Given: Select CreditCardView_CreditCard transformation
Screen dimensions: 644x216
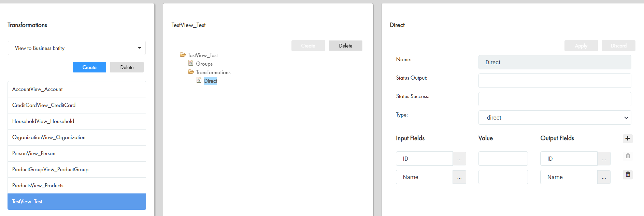Looking at the screenshot, I should click(x=77, y=105).
